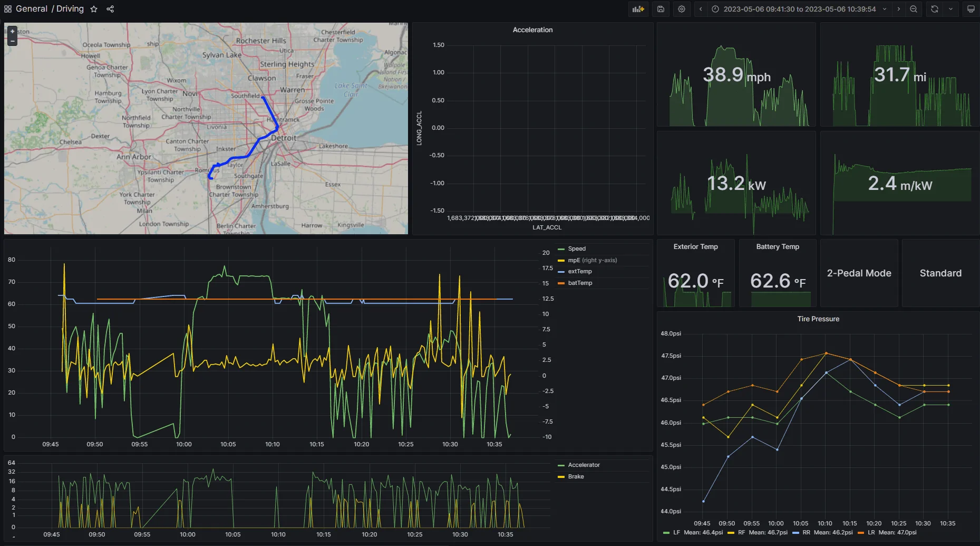Expand the refresh interval dropdown
Screen dimensions: 980x546
(950, 9)
